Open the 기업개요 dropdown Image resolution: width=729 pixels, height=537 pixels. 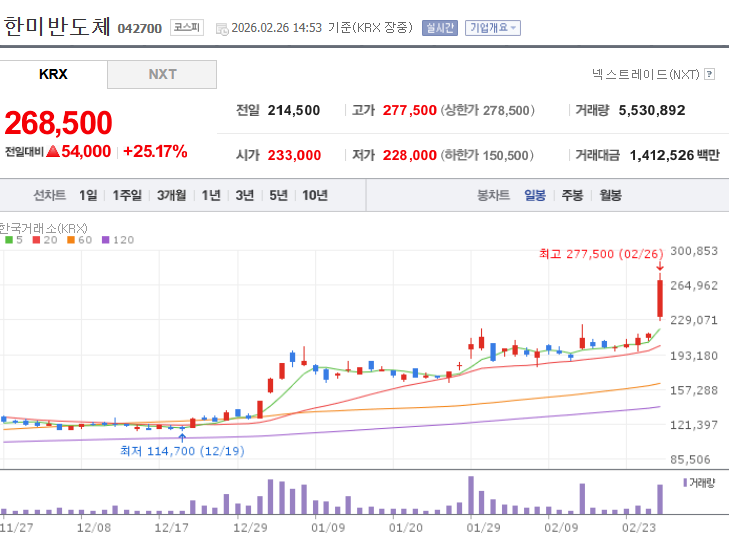coord(492,28)
